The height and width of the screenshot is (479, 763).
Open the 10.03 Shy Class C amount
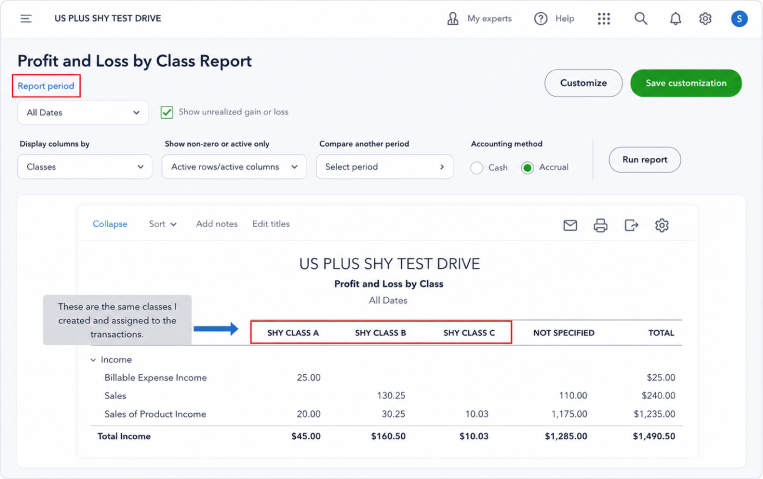point(477,414)
